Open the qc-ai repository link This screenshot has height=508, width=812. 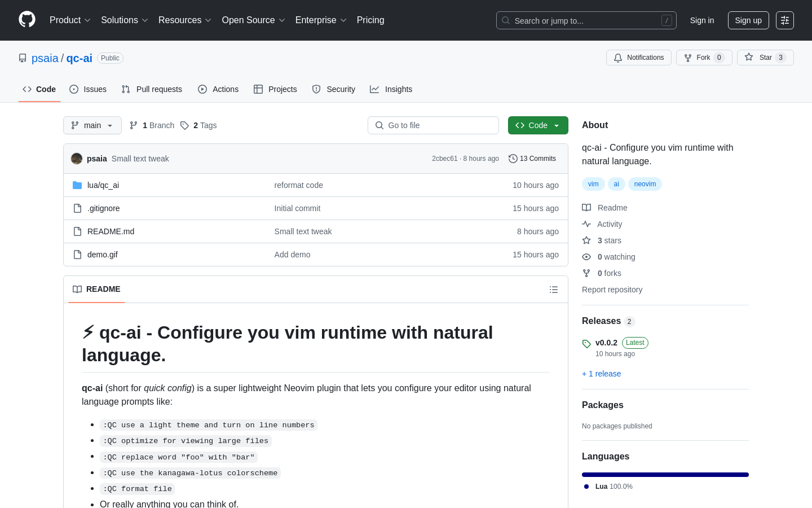point(80,58)
